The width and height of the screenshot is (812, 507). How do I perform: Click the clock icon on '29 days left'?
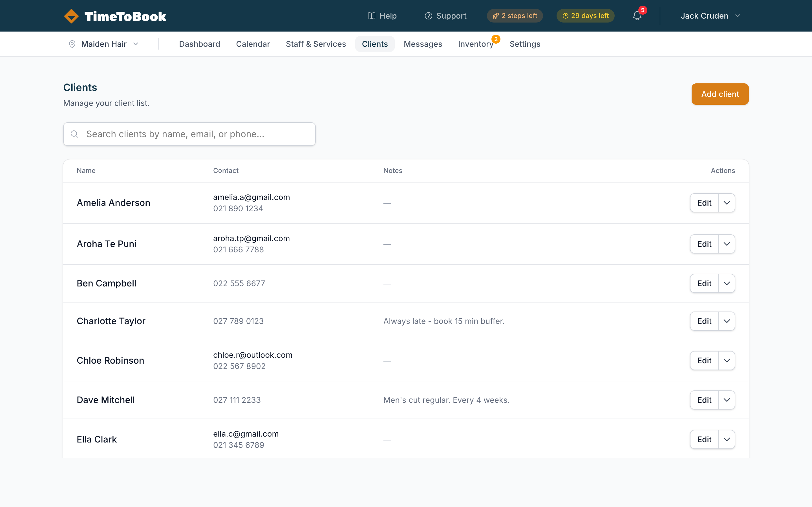point(565,15)
